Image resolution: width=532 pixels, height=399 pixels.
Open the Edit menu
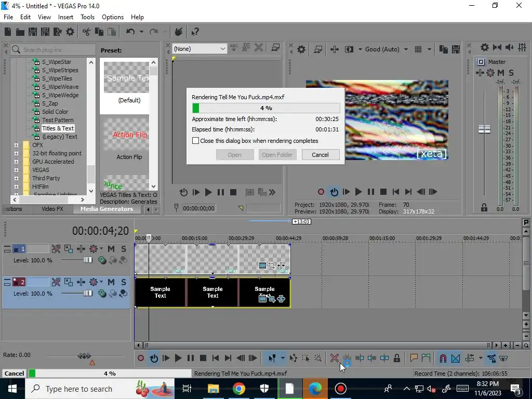click(25, 17)
